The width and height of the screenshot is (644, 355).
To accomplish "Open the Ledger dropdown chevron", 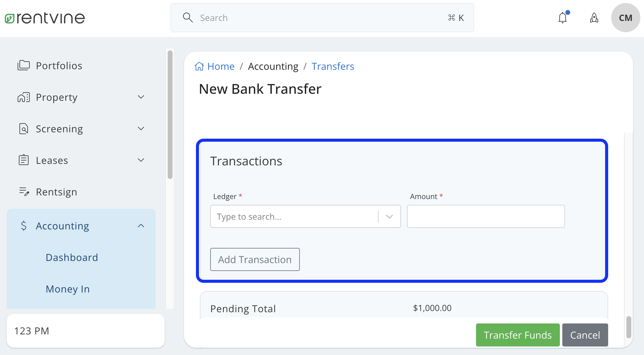I will [389, 216].
